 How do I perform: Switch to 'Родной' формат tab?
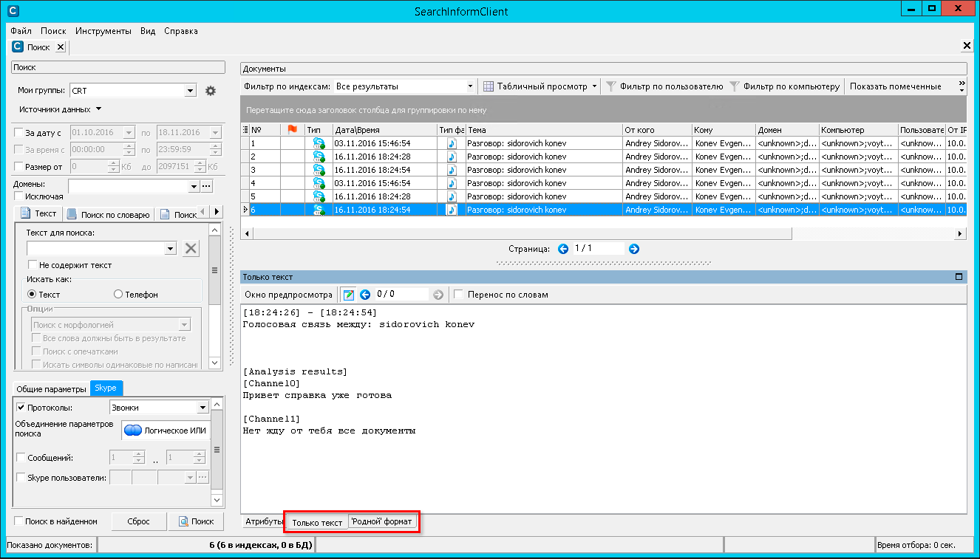(x=381, y=521)
